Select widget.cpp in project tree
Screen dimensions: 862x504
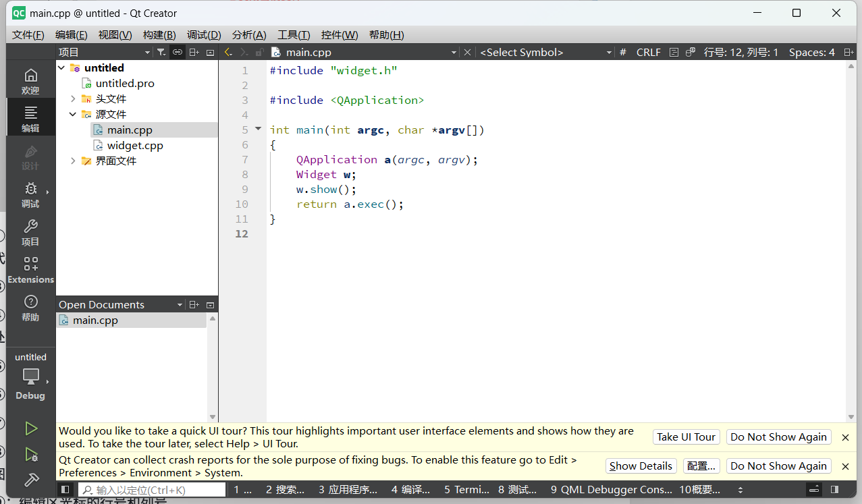tap(135, 145)
